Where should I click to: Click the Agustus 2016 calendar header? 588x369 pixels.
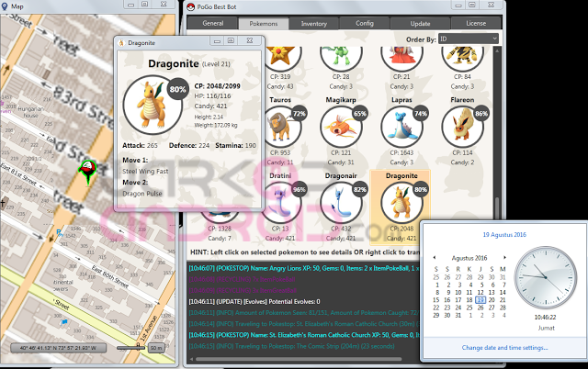469,258
